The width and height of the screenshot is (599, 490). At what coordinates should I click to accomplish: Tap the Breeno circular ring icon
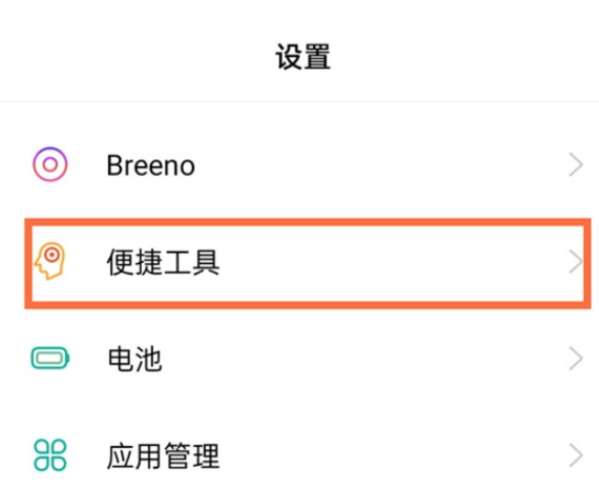pos(50,164)
